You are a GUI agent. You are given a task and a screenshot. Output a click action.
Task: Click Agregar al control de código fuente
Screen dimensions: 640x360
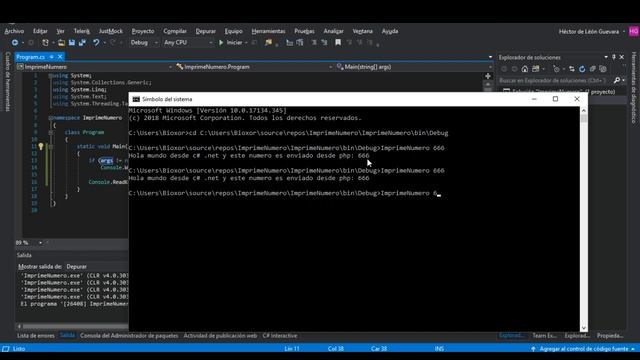(584, 349)
